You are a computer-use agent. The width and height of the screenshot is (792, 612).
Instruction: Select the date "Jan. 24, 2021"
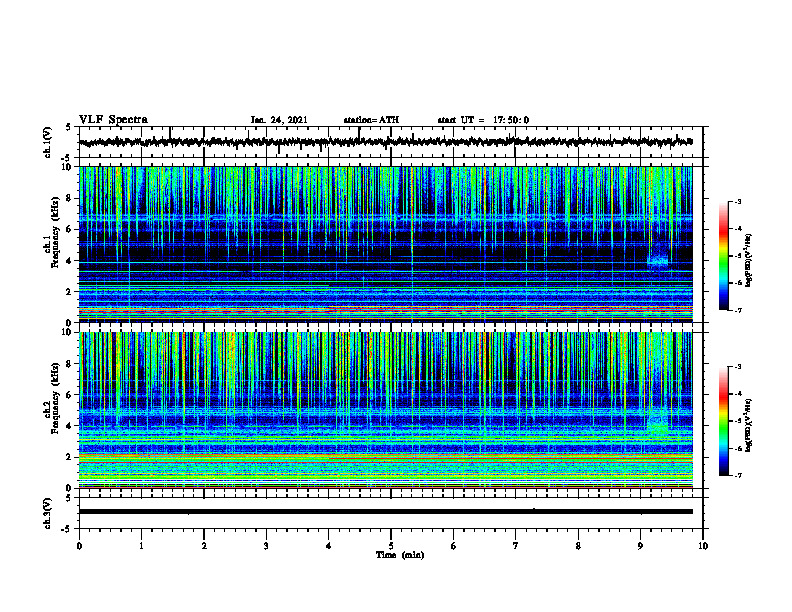point(279,120)
